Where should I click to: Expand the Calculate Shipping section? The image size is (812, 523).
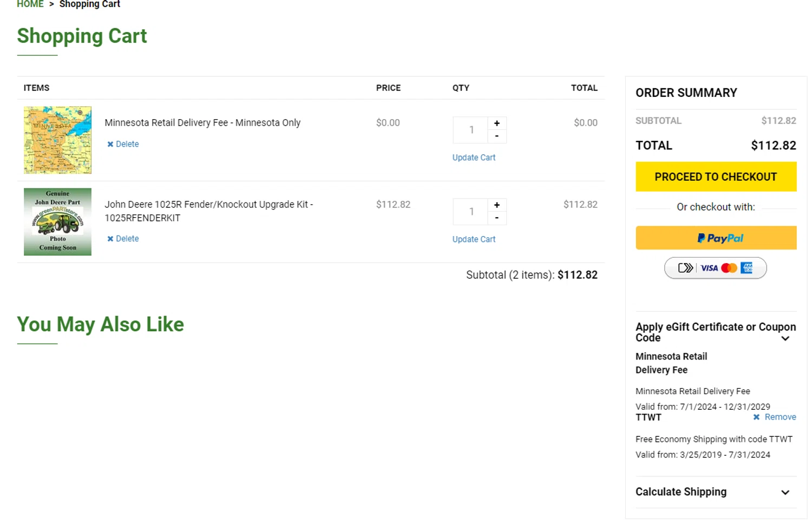tap(785, 492)
